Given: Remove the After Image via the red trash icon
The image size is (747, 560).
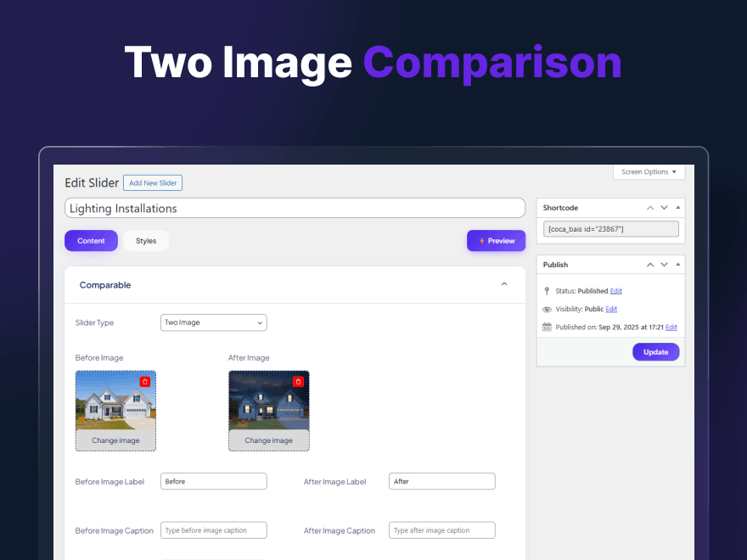Looking at the screenshot, I should click(298, 381).
